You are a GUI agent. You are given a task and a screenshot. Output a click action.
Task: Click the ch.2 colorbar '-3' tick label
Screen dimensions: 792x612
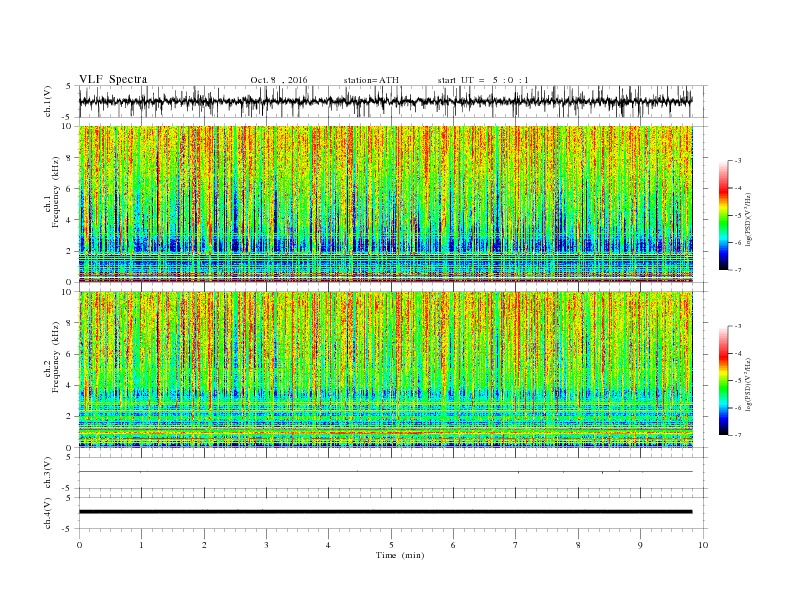[737, 326]
